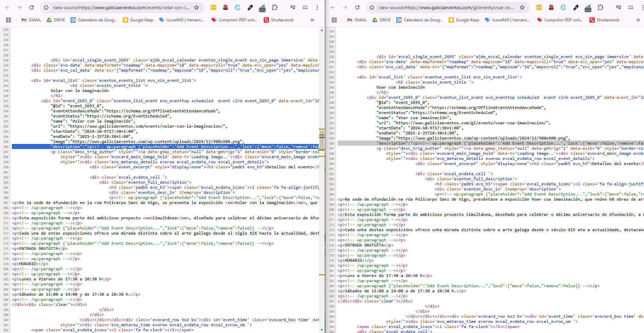644x333 pixels.
Task: View site info icon in right address bar
Action: pos(372,7)
